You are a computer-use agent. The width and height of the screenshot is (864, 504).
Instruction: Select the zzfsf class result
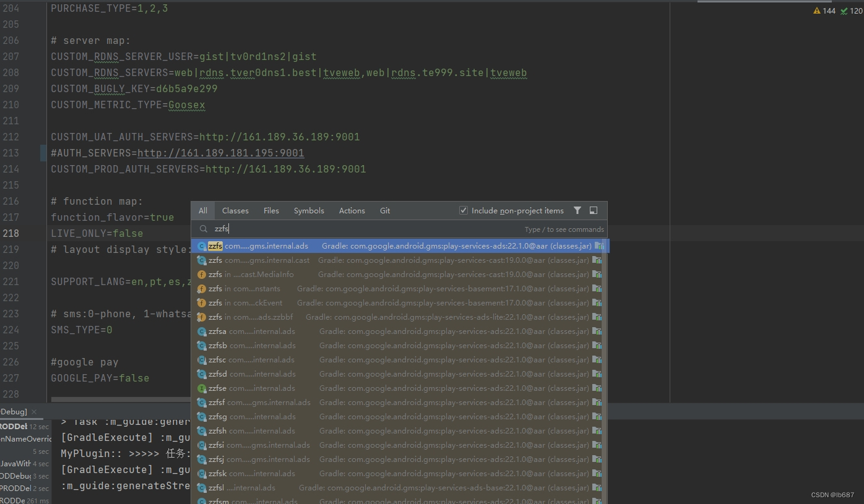(x=396, y=403)
